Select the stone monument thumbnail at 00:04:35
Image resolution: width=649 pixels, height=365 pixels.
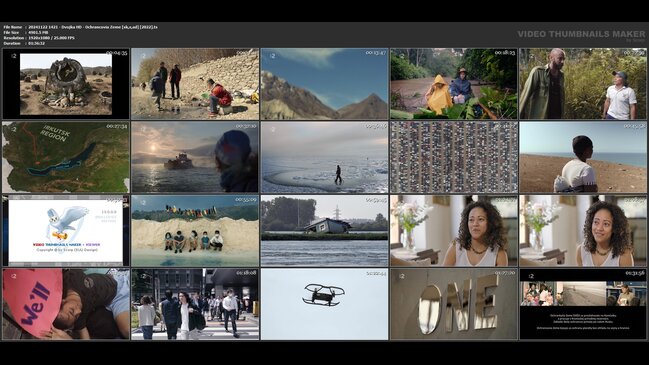(x=66, y=84)
